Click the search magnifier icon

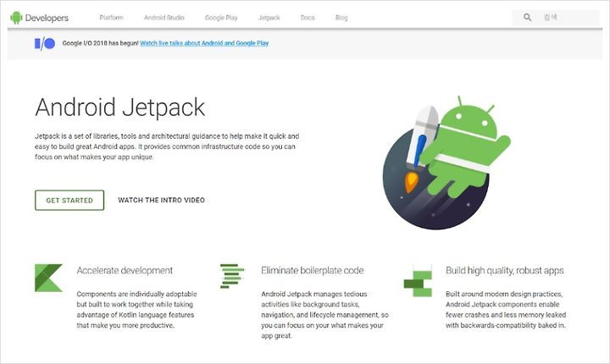pos(527,18)
